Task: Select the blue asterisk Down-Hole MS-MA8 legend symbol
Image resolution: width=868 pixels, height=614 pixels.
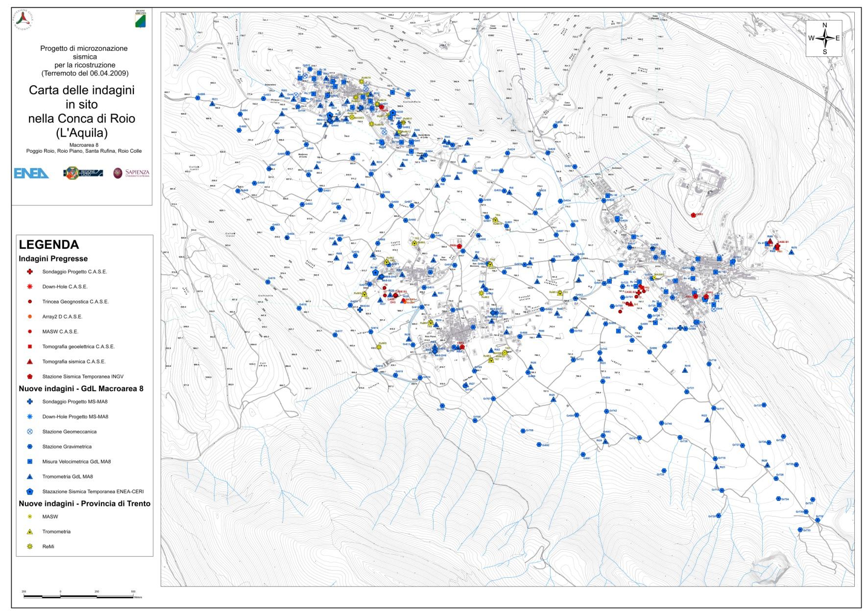Action: point(30,417)
